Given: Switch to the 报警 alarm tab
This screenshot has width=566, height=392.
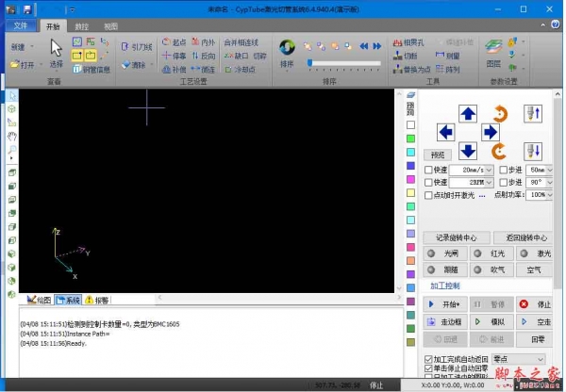Looking at the screenshot, I should coord(97,300).
